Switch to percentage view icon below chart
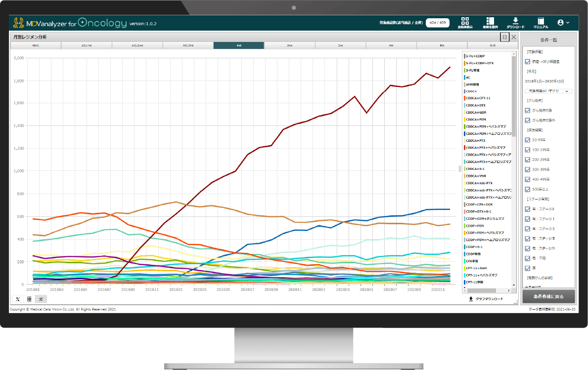Viewport: 588px width, 370px height. (18, 299)
